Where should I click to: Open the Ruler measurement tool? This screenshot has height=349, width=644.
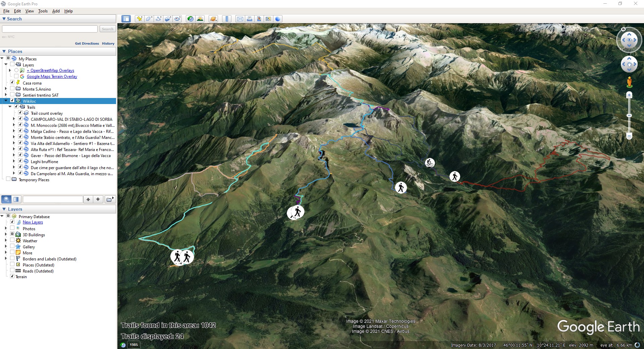(227, 19)
